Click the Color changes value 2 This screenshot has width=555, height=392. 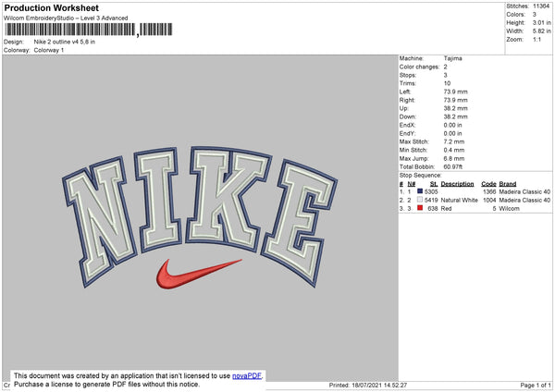[445, 67]
